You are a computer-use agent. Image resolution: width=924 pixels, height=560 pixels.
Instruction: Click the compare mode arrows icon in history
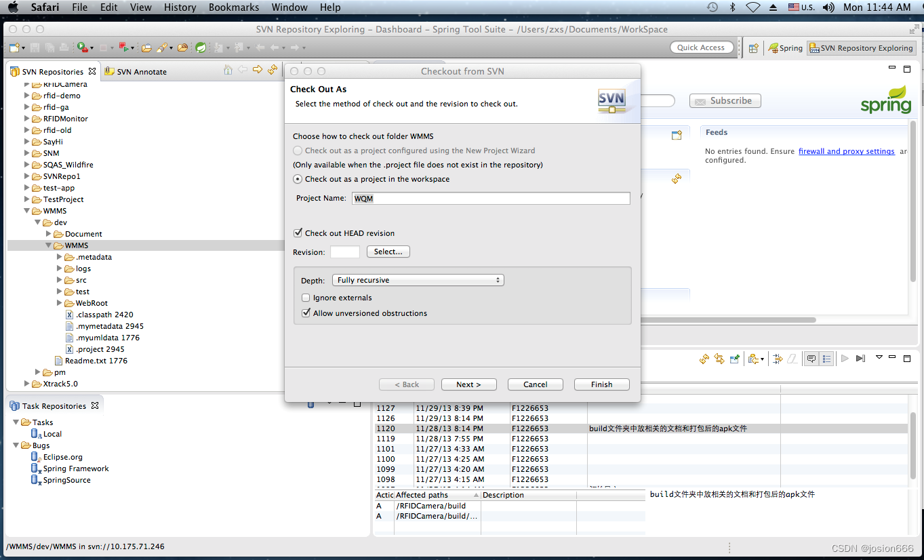point(778,359)
